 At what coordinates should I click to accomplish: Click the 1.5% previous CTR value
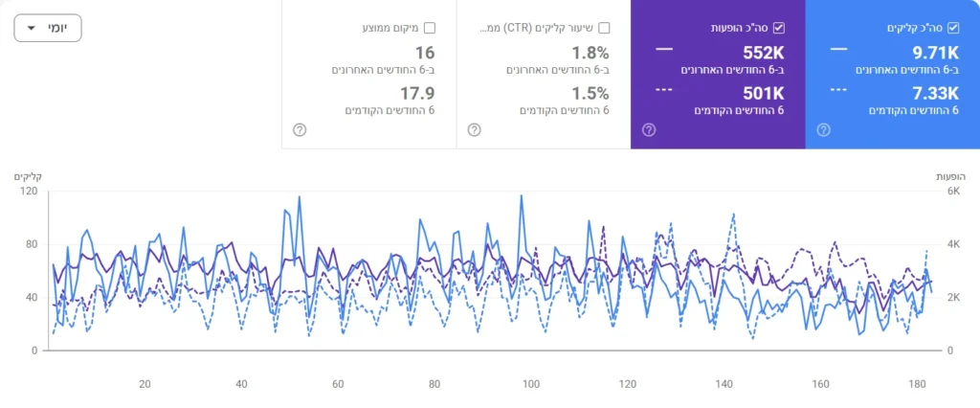[590, 94]
